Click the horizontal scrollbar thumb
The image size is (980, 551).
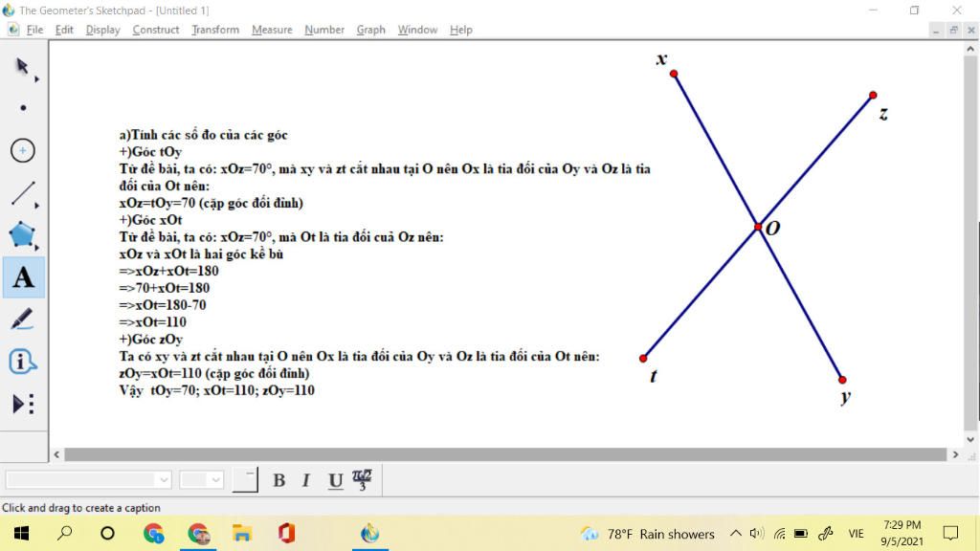pos(505,454)
